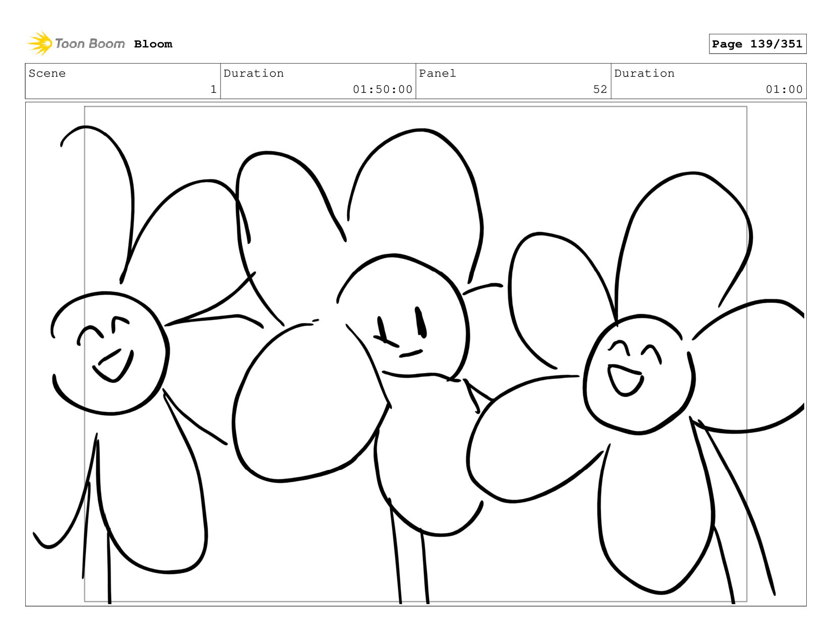Image resolution: width=832 pixels, height=644 pixels.
Task: Select the 'Scene' header label
Action: (x=47, y=73)
